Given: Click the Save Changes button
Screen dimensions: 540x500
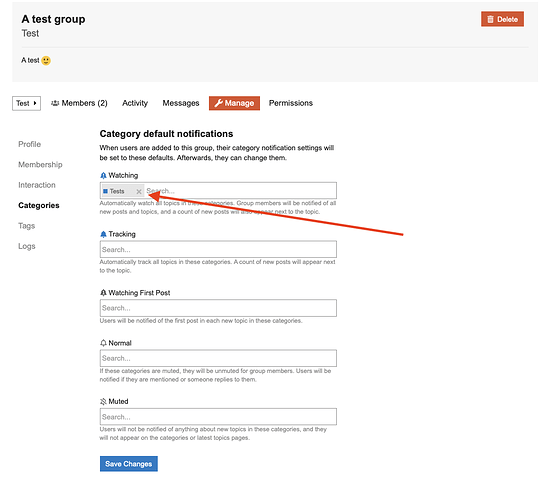Looking at the screenshot, I should coord(129,464).
